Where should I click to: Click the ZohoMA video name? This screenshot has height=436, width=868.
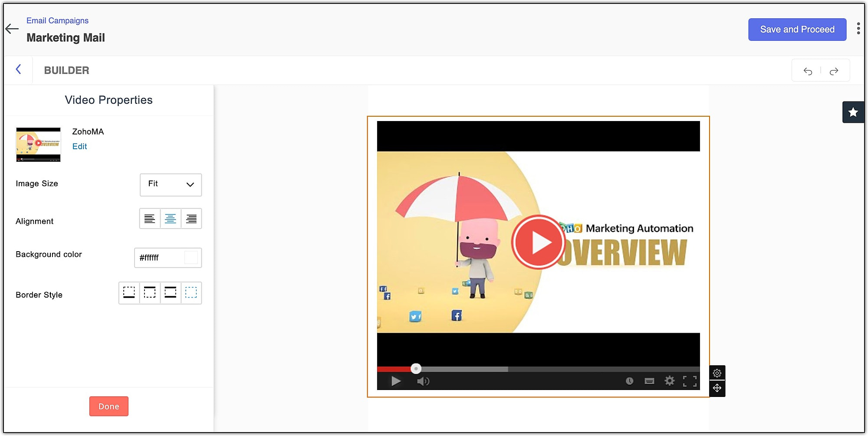tap(88, 131)
